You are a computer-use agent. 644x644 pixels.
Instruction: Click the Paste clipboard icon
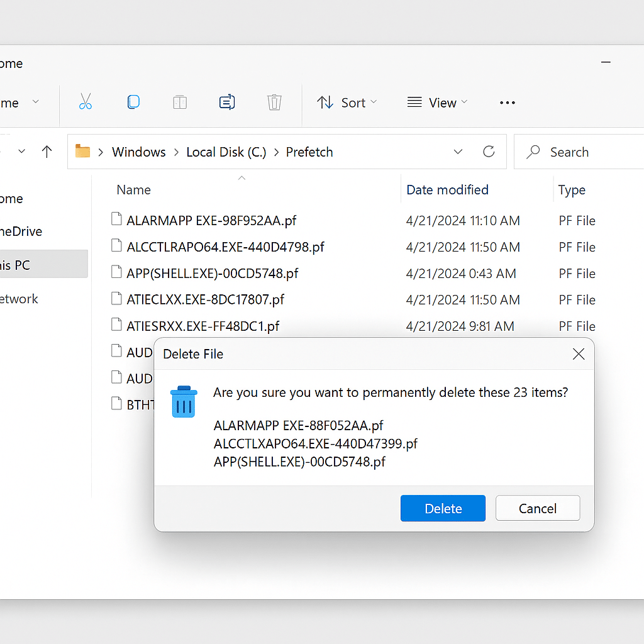(180, 103)
